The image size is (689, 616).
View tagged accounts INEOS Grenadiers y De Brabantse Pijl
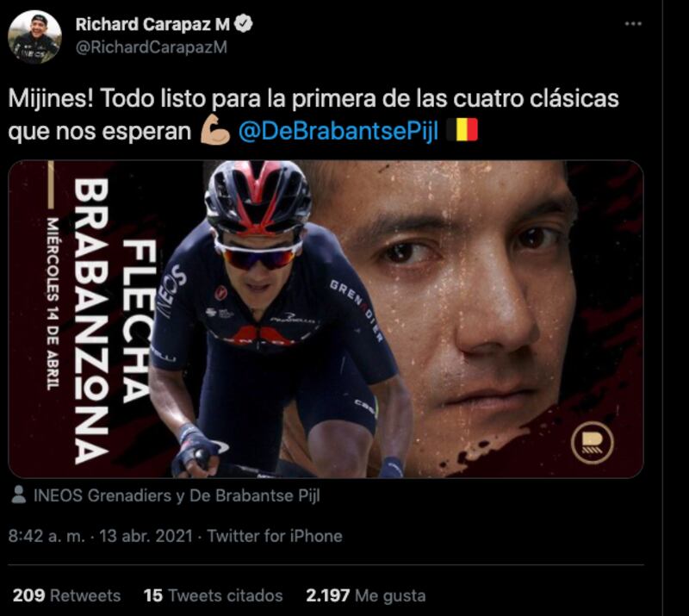pos(177,495)
